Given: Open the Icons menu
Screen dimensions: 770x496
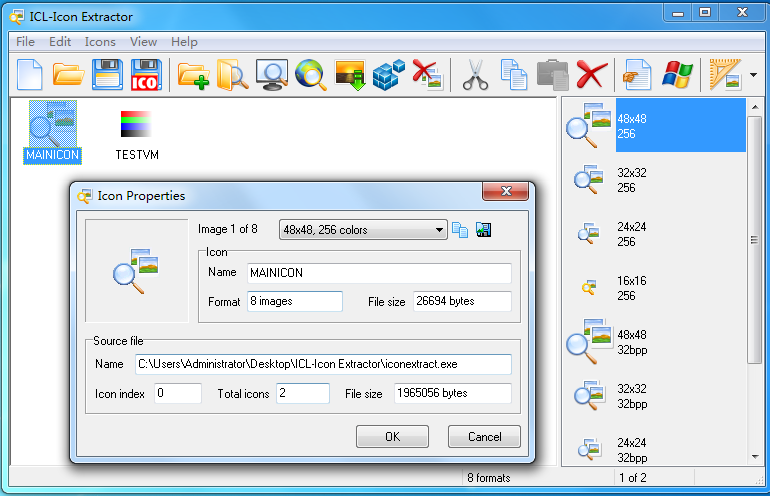Looking at the screenshot, I should click(x=100, y=42).
